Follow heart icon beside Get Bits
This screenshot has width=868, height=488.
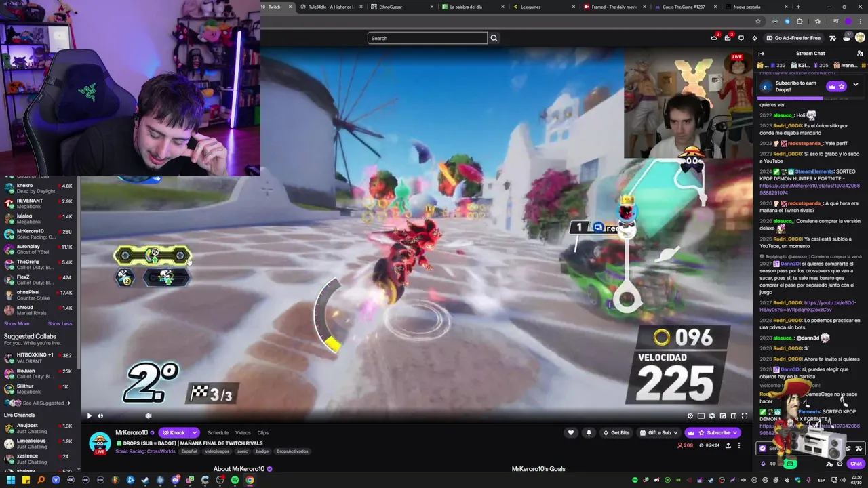571,433
